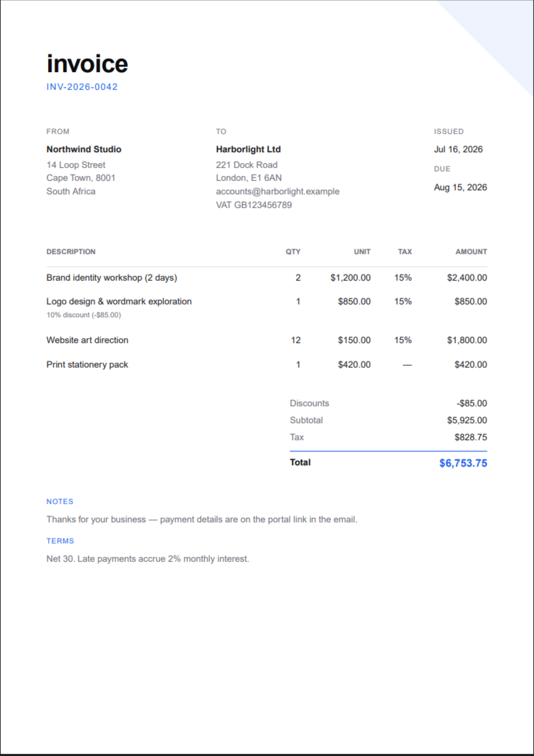Click the Thanks for your business note
This screenshot has width=534, height=756.
tap(202, 520)
